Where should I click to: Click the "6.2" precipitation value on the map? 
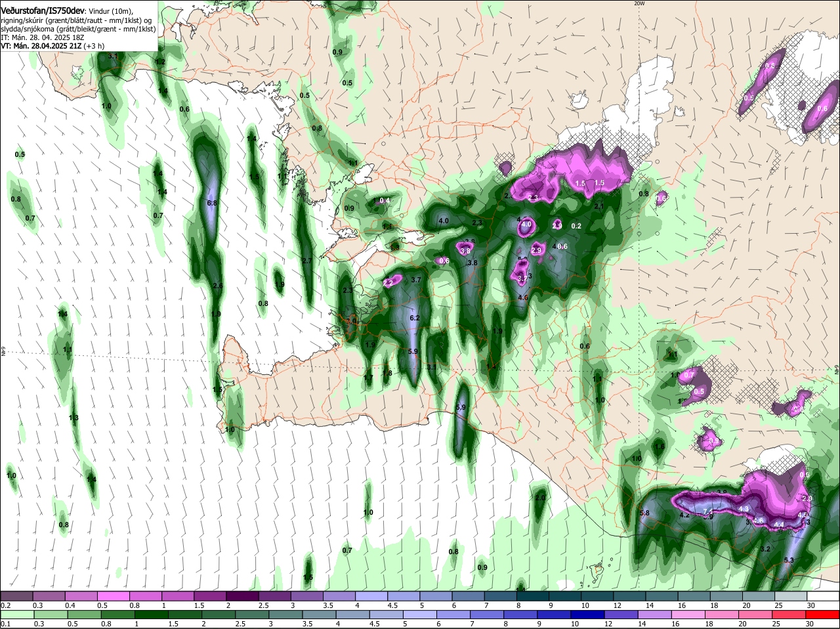[x=414, y=318]
